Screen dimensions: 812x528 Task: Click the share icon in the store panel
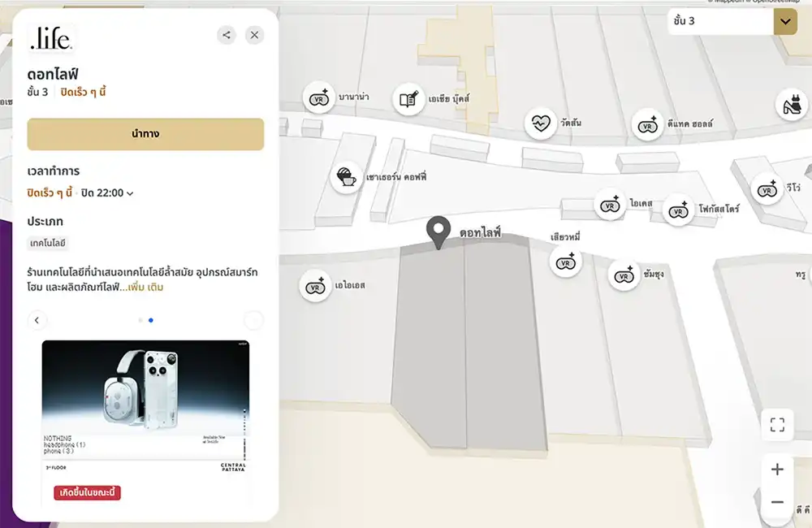point(227,35)
